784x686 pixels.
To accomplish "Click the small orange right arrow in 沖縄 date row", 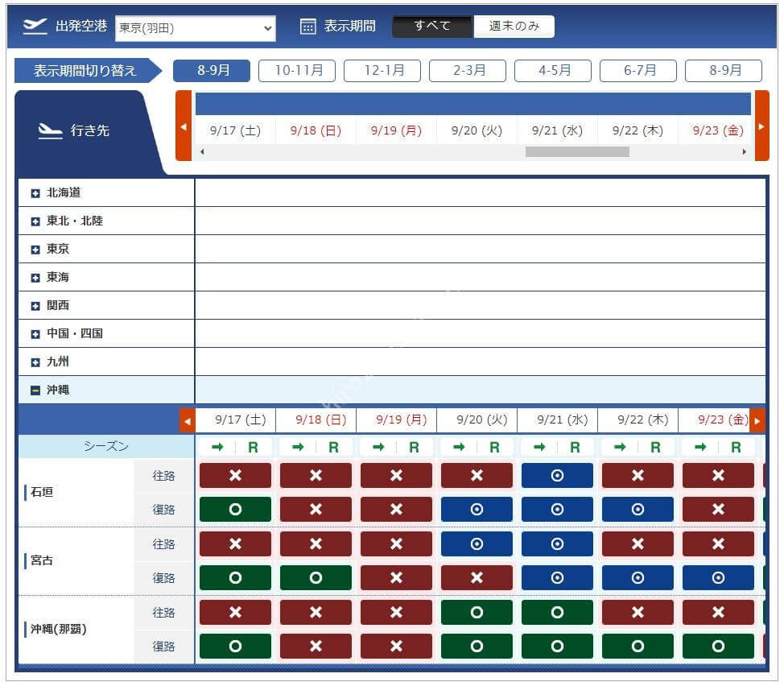I will pos(757,420).
